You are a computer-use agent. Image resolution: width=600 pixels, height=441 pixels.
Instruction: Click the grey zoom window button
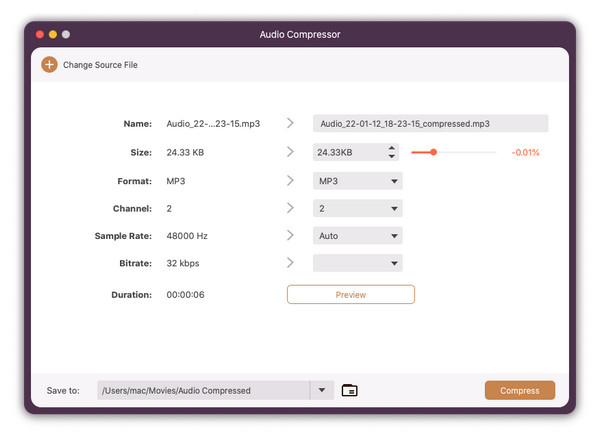coord(66,34)
